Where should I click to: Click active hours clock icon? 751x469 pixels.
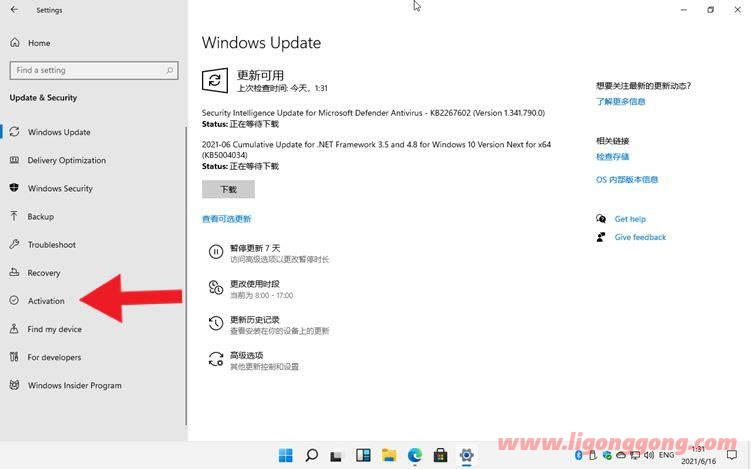coord(216,287)
